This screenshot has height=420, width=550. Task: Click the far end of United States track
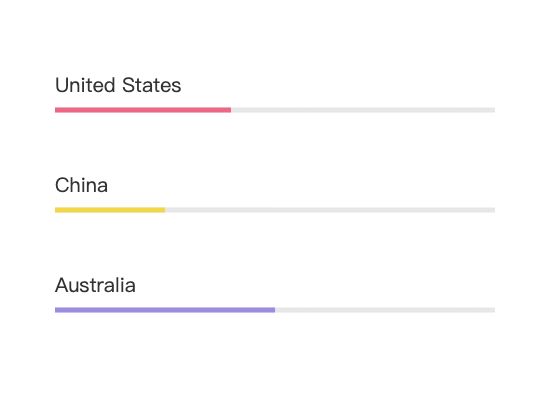[x=494, y=110]
